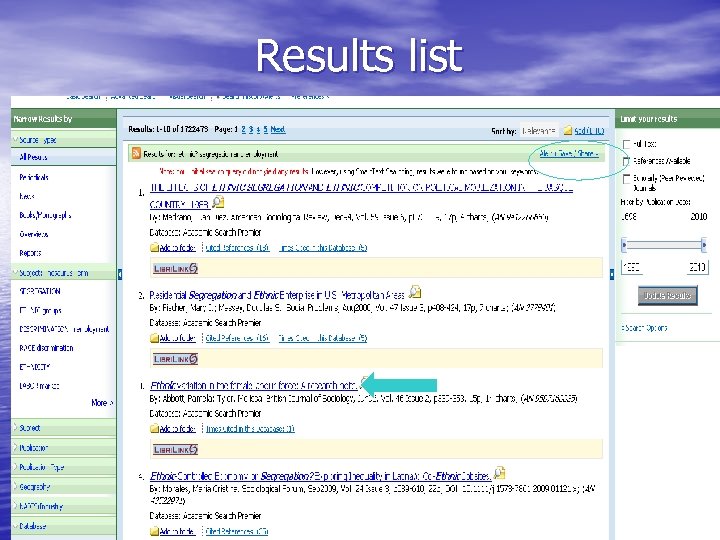The image size is (720, 540).
Task: Go to results page 2
Action: pos(244,129)
